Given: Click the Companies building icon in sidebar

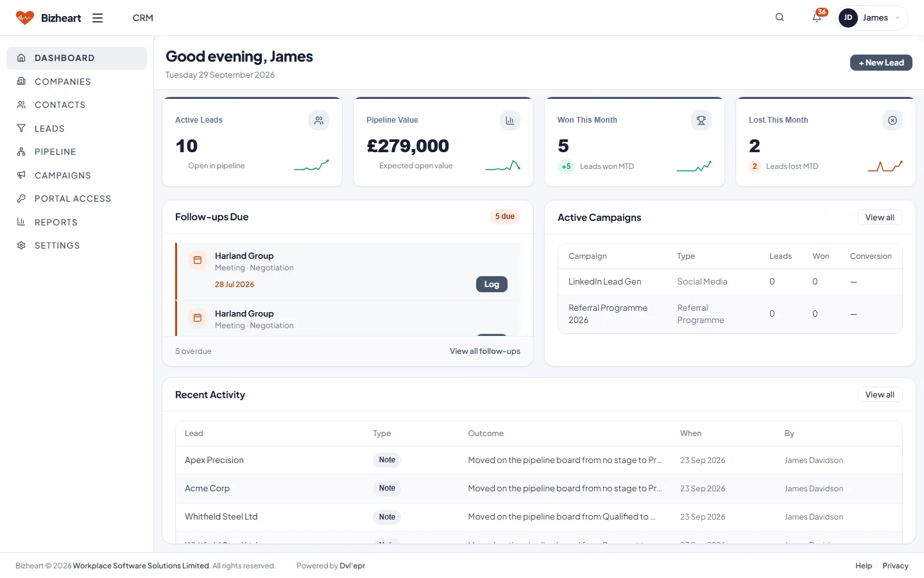Looking at the screenshot, I should tap(21, 82).
